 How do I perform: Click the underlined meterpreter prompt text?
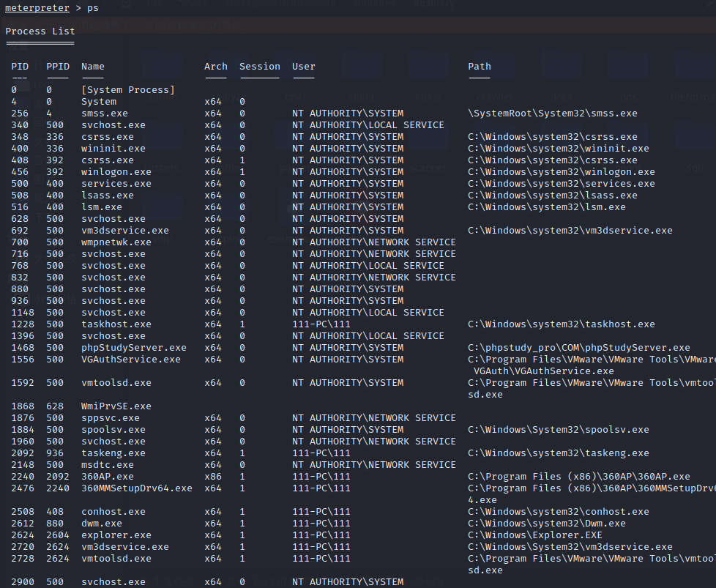(x=37, y=8)
